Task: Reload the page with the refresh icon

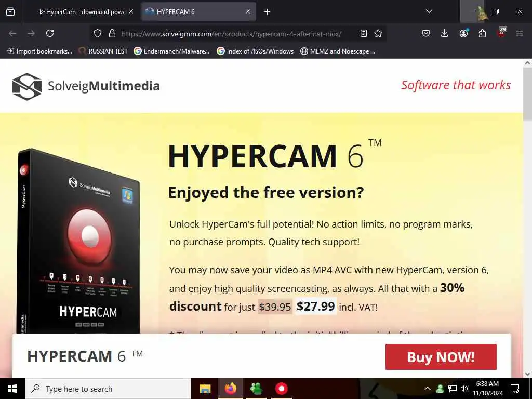Action: pos(50,33)
